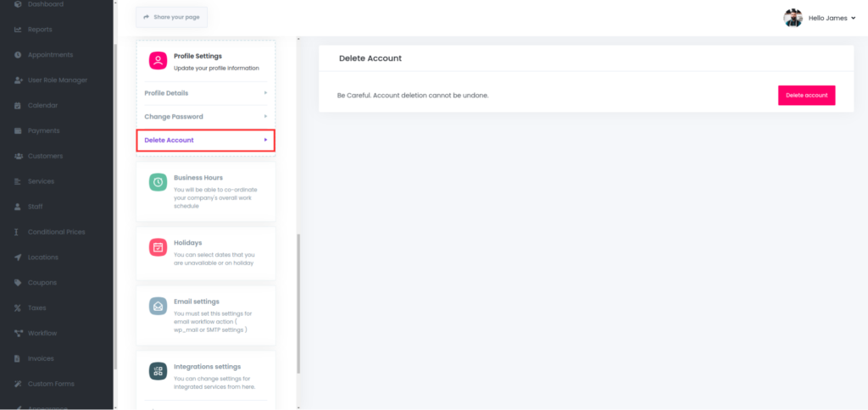Click the Integrations settings icon

click(x=158, y=370)
